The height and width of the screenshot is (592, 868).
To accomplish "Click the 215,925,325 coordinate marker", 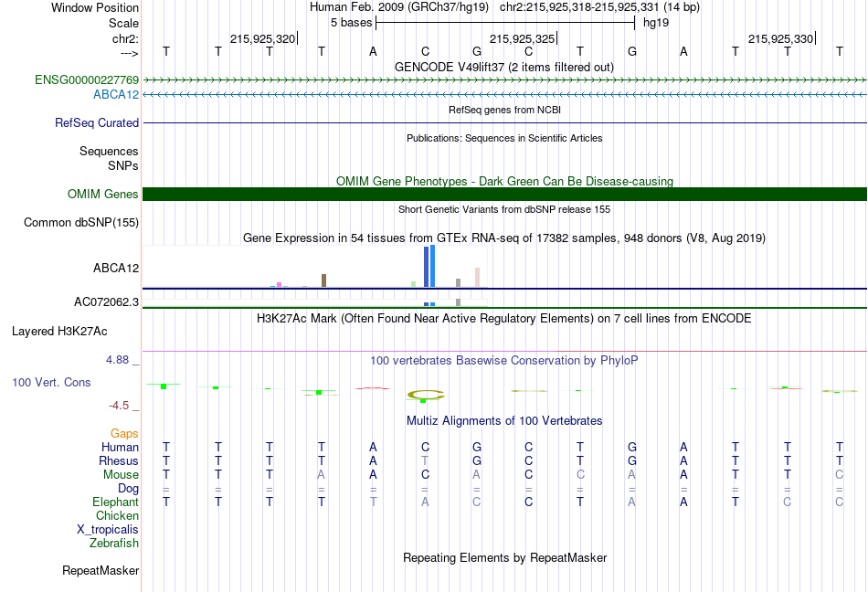I will (x=523, y=38).
